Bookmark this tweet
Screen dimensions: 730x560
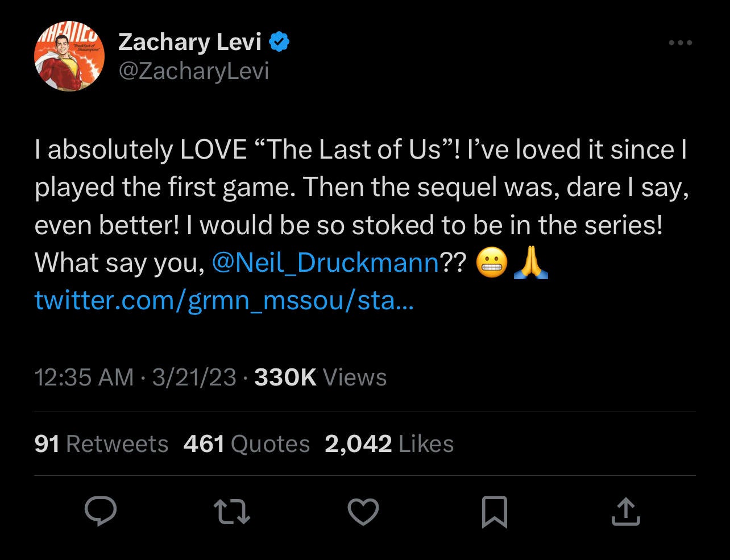[x=495, y=512]
